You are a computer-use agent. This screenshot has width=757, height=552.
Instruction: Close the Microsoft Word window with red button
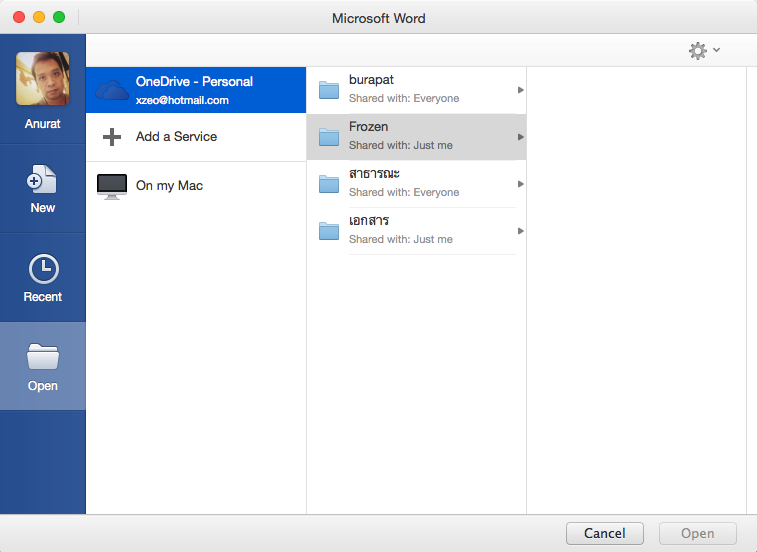(x=19, y=17)
